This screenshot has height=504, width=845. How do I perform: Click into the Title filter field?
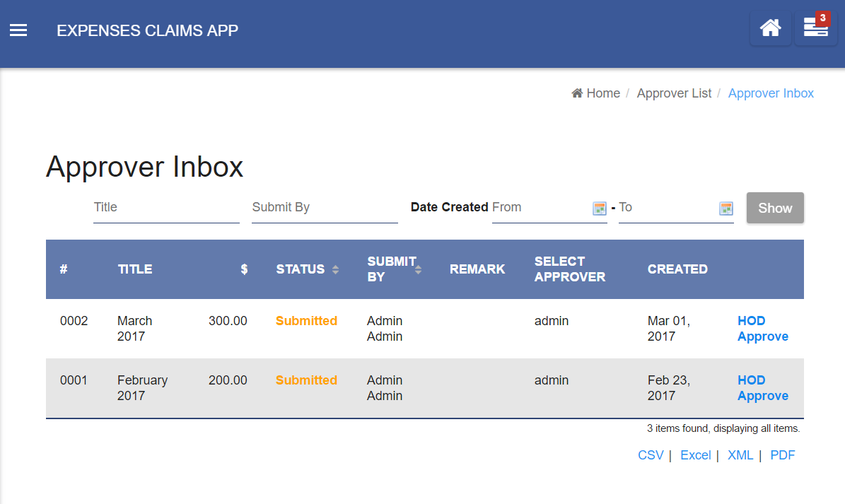pos(166,208)
